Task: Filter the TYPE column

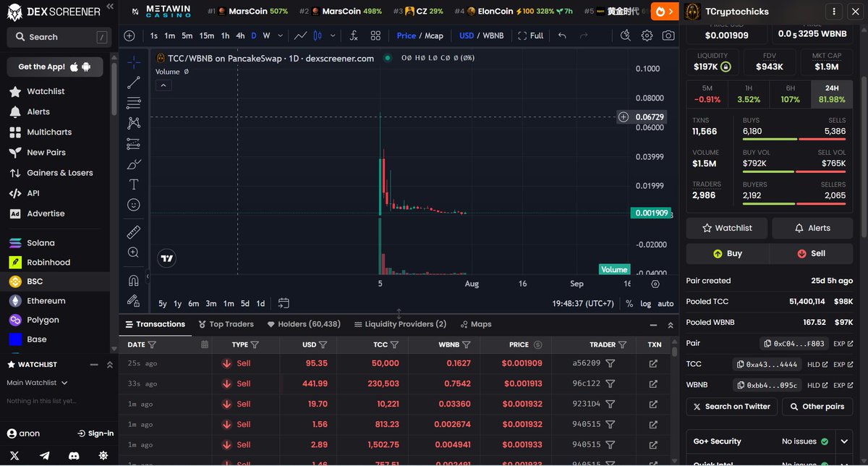Action: [255, 345]
